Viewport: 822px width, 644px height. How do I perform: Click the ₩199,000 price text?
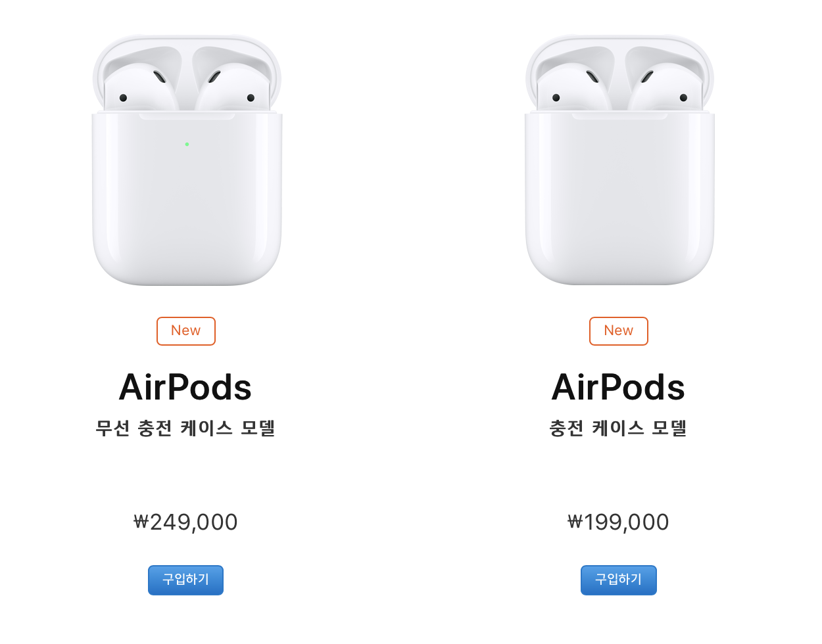click(x=618, y=522)
